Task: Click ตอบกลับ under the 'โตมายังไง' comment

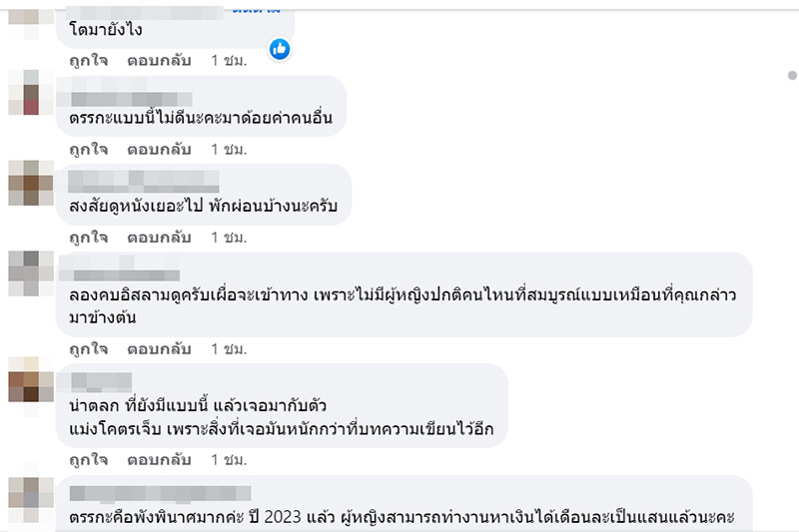Action: pos(159,60)
